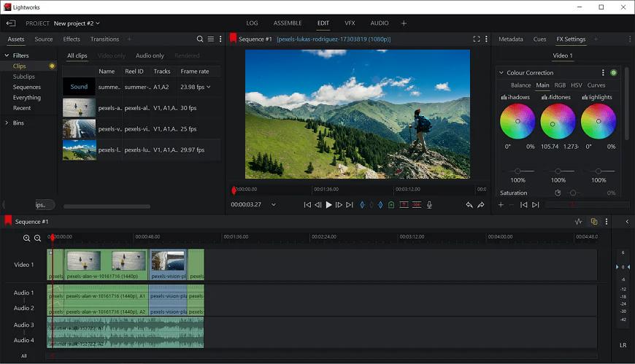Go to next keyframe in FX Settings
Screen dimensions: 635x364
pyautogui.click(x=536, y=205)
